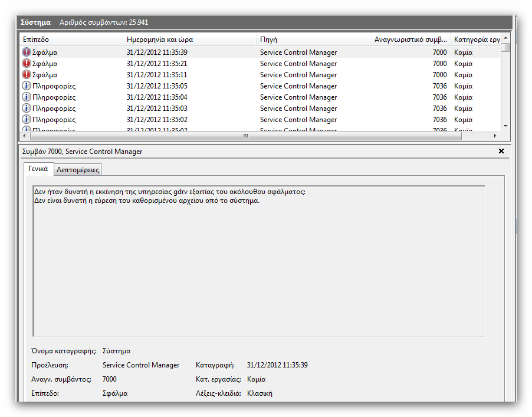Close the Συμβάν 7000 details pane
This screenshot has height=417, width=532.
[501, 152]
